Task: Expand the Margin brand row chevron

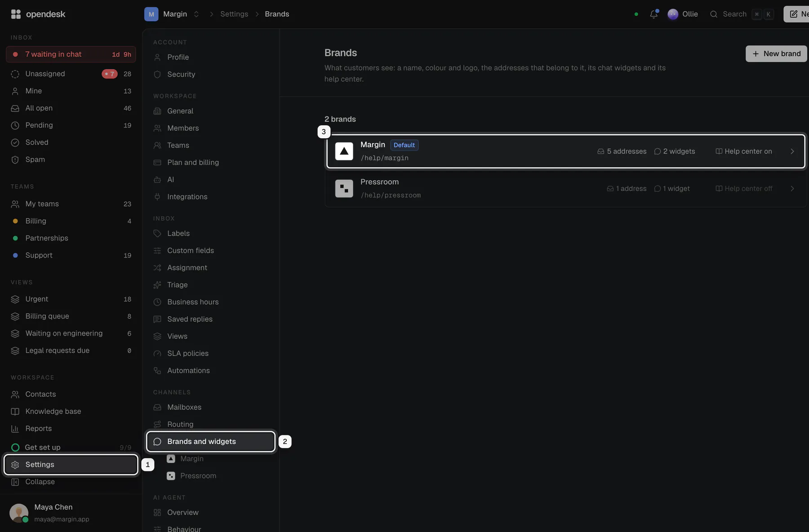Action: point(792,151)
